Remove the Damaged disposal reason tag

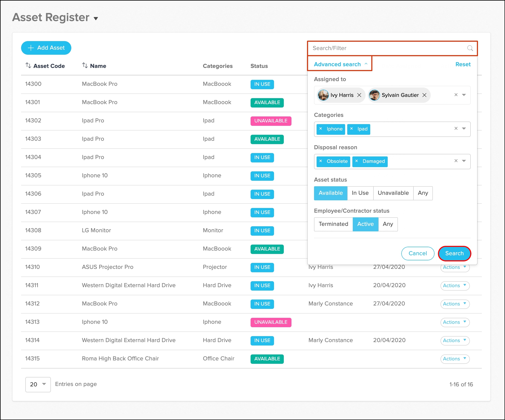(x=356, y=161)
